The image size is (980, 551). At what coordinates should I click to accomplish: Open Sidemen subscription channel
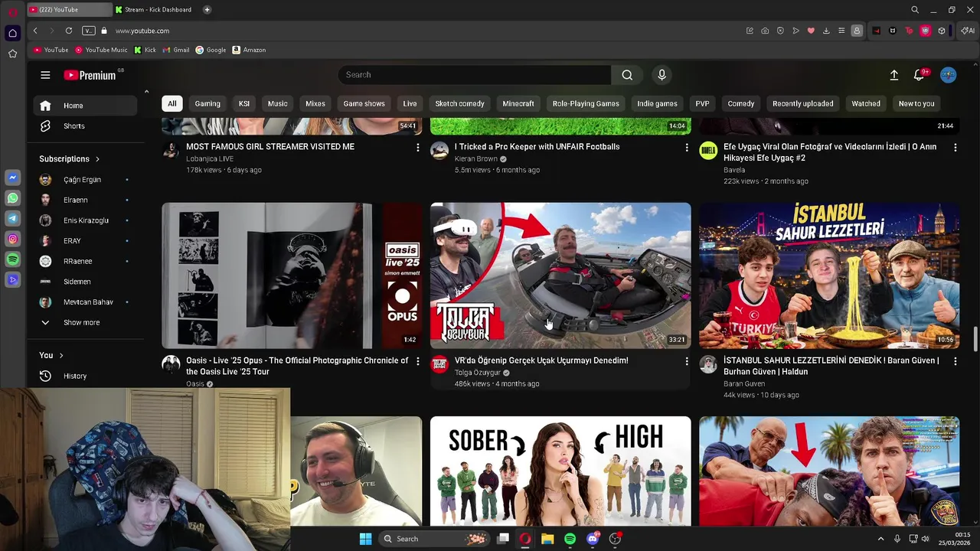point(85,282)
